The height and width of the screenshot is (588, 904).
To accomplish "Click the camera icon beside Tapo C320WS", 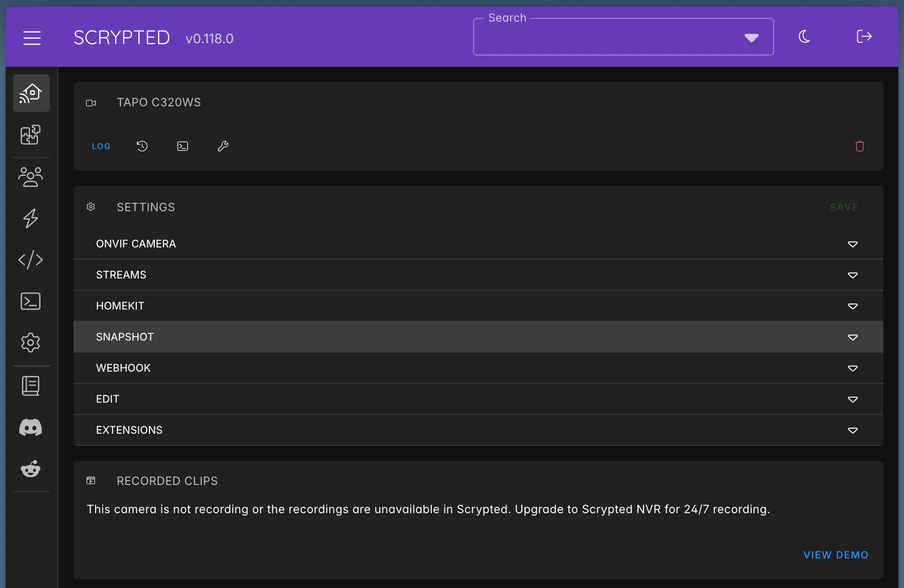I will point(91,103).
